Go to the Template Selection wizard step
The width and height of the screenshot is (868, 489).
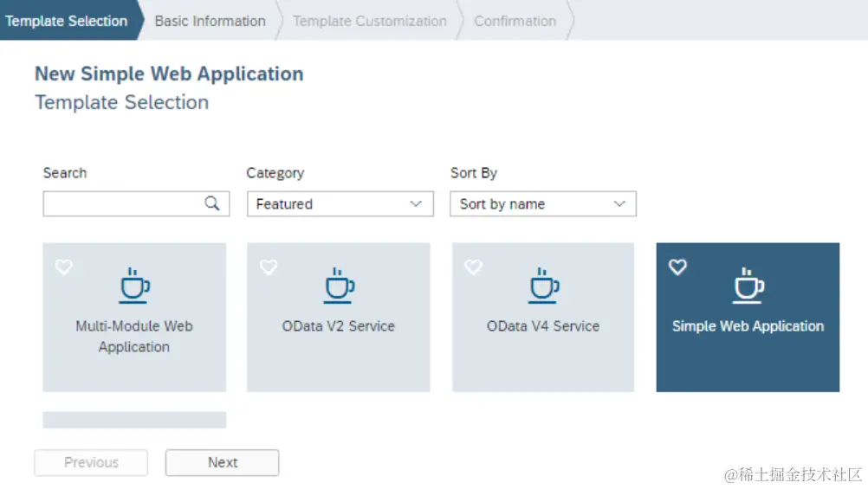[67, 21]
